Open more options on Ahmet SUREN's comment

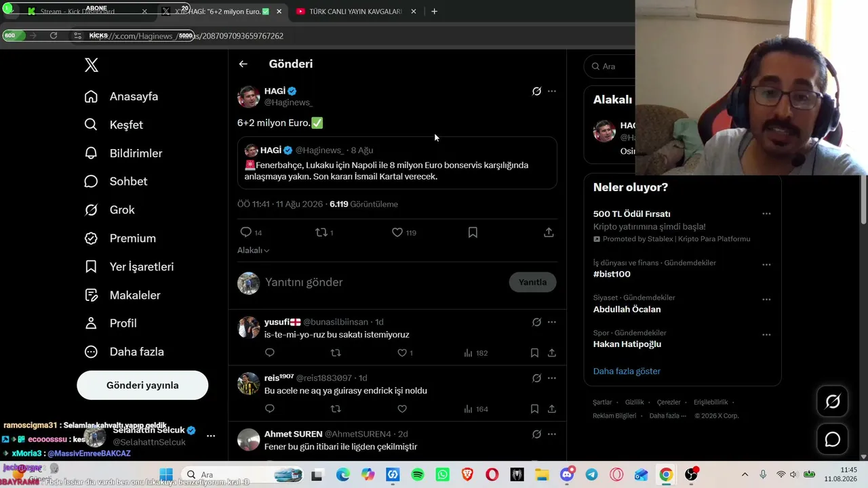click(x=551, y=434)
